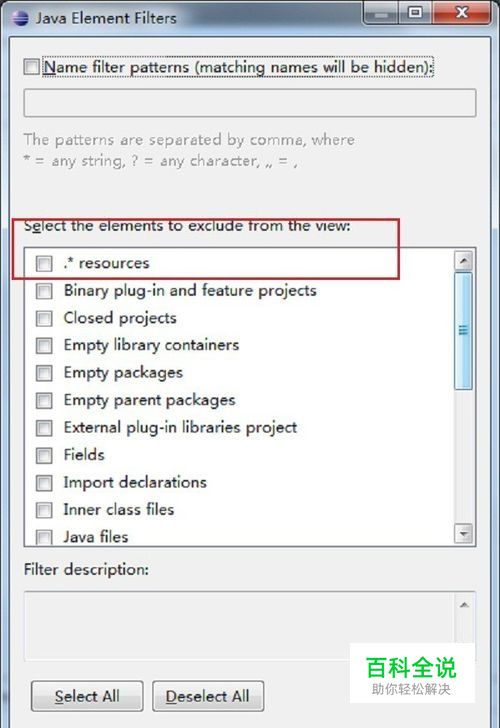Click the name filter patterns text field

250,103
